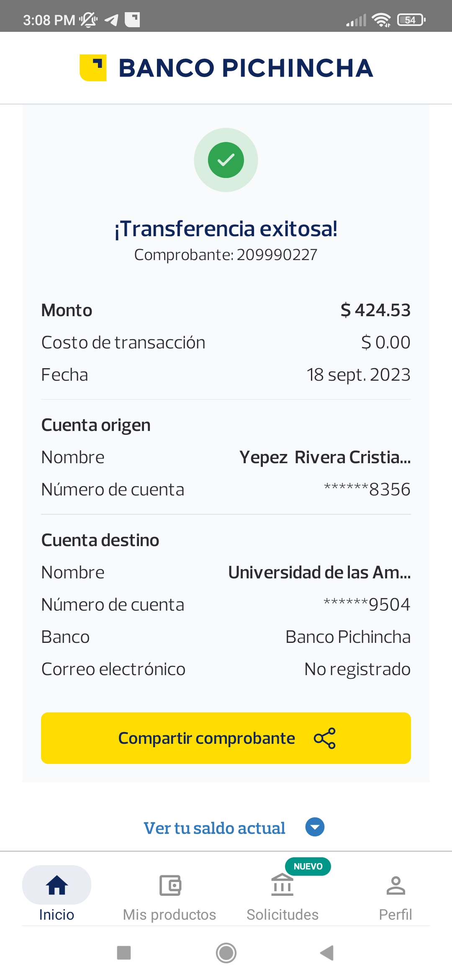Switch to the Mis productos tab label

click(169, 915)
